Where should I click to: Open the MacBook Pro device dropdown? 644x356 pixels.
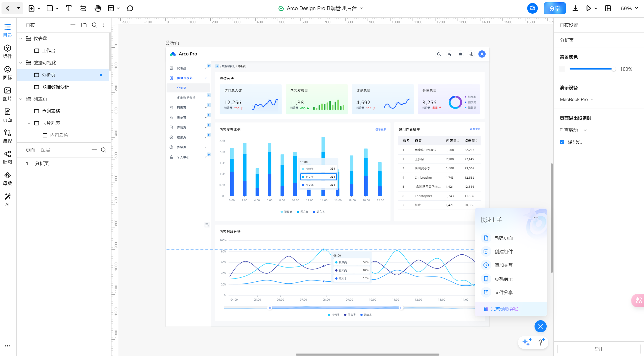pyautogui.click(x=577, y=100)
